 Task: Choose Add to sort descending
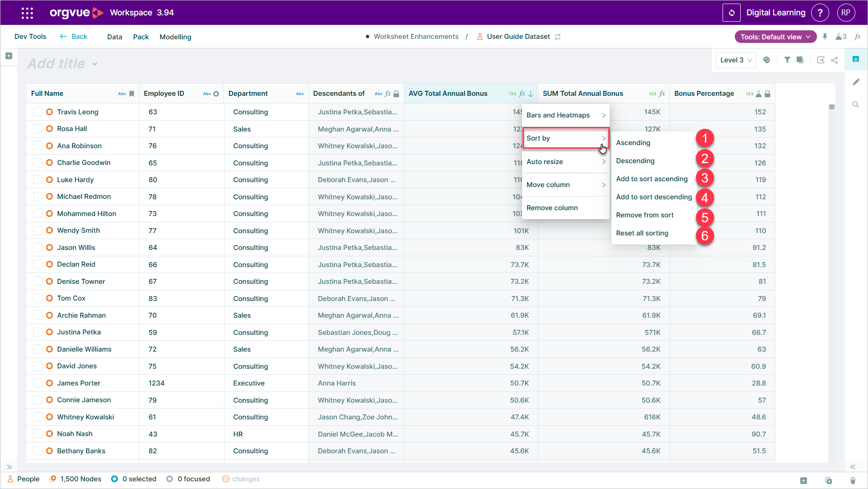[654, 197]
